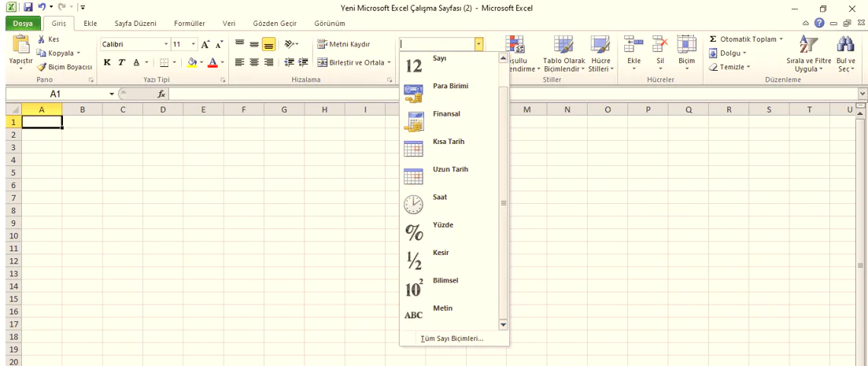Image resolution: width=868 pixels, height=366 pixels.
Task: Open the Sayfa Düzeni ribbon tab
Action: [135, 24]
